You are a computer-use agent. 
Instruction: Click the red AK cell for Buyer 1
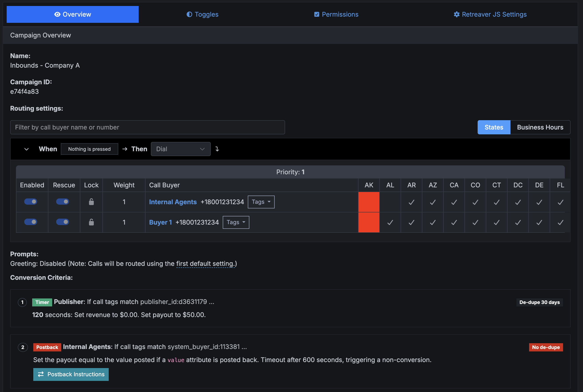coord(368,222)
